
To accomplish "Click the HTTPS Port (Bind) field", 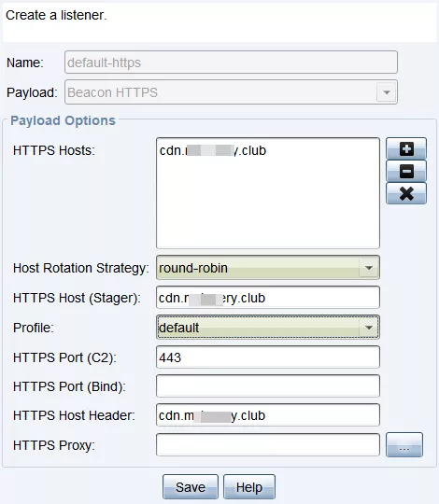I will pyautogui.click(x=268, y=386).
